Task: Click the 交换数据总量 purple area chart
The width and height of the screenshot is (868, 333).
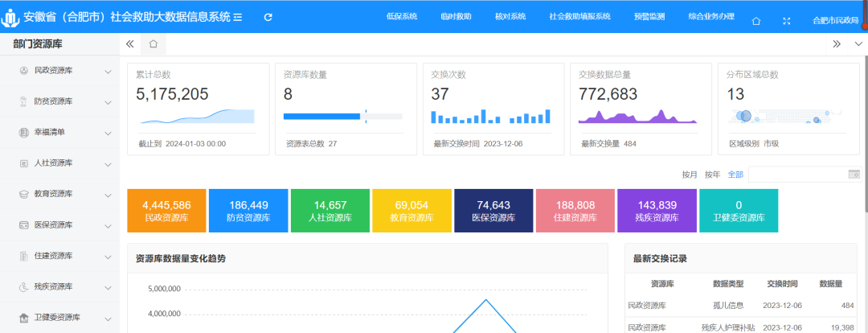Action: click(637, 116)
